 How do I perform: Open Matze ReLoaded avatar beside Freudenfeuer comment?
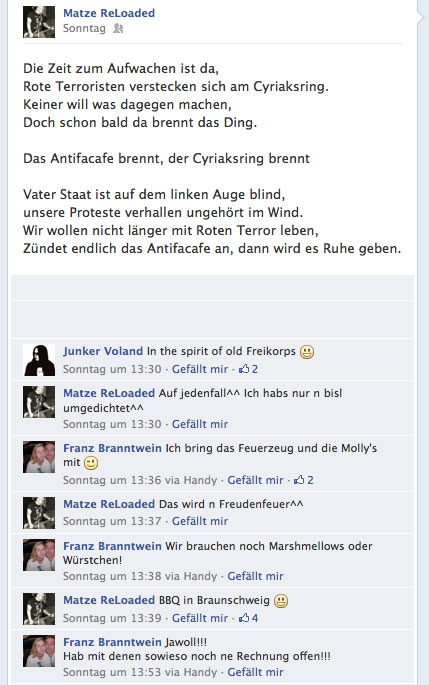pyautogui.click(x=39, y=513)
